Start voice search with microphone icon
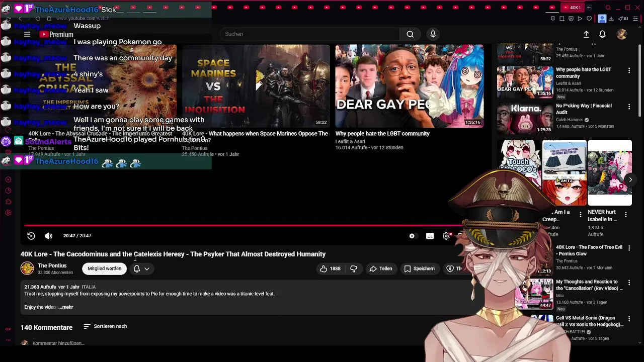The image size is (644, 362). click(433, 34)
